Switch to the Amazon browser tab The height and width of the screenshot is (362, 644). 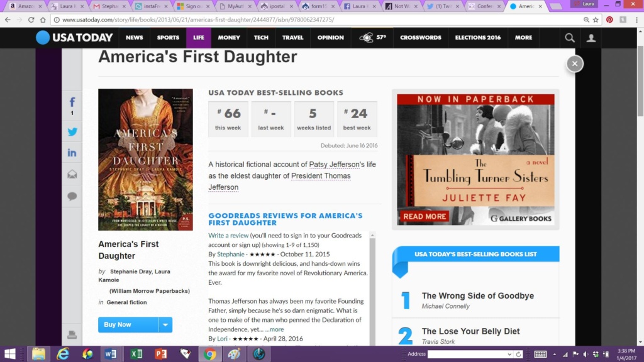click(x=25, y=6)
